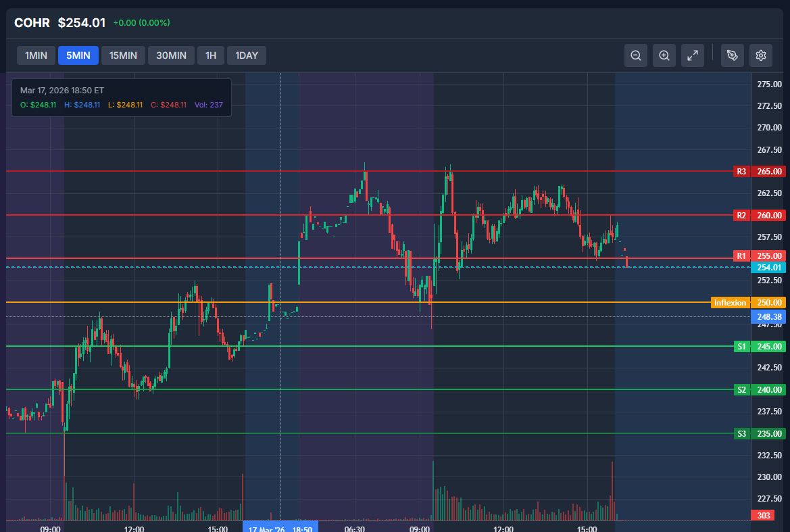This screenshot has width=790, height=532.
Task: Select the 5MIN timeframe
Action: click(78, 55)
